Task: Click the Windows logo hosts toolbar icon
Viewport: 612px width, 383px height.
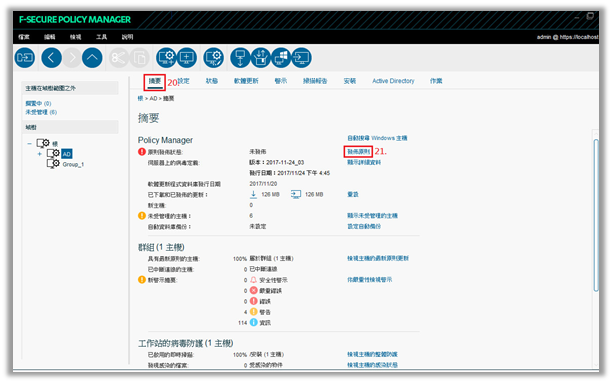Action: (x=281, y=58)
